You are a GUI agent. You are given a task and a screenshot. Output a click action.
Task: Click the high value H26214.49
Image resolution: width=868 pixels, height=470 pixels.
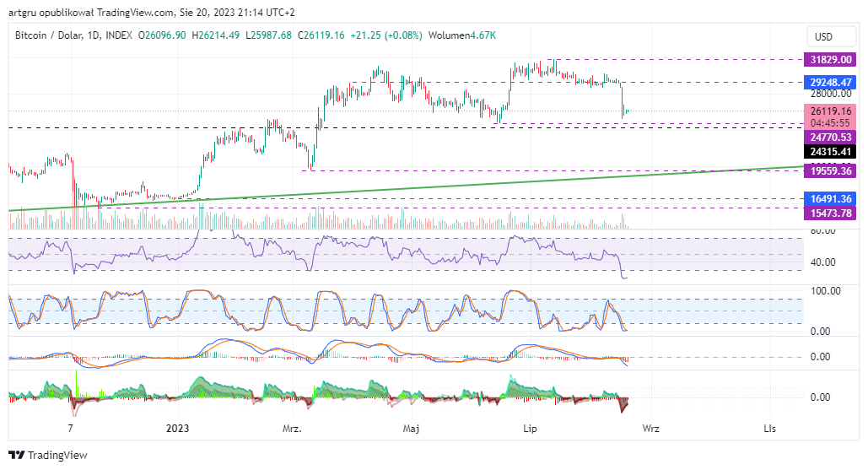click(215, 35)
